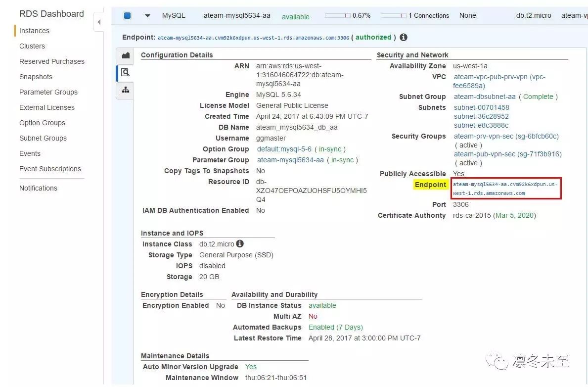Open Events in sidebar
This screenshot has width=588, height=387.
pyautogui.click(x=30, y=153)
